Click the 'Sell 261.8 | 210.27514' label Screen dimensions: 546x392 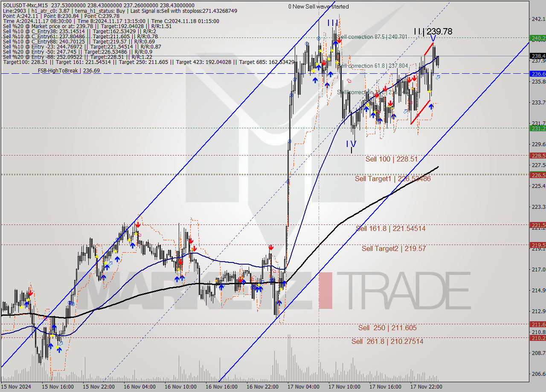[x=387, y=341]
